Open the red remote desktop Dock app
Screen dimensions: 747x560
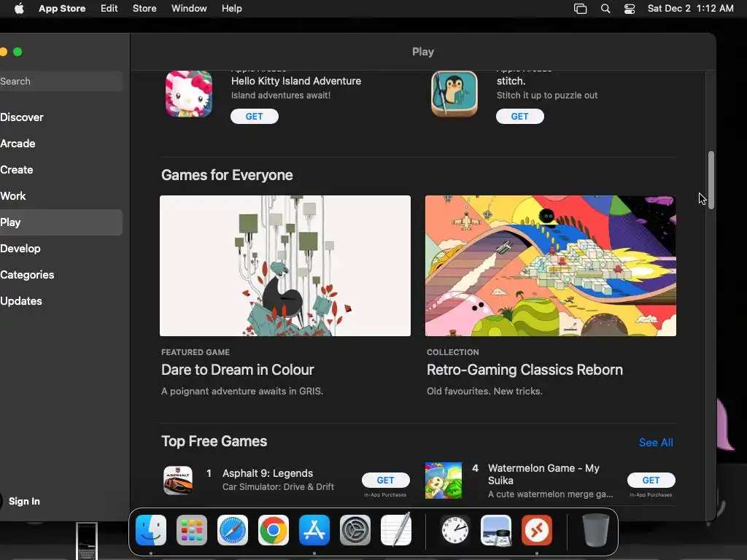click(537, 530)
